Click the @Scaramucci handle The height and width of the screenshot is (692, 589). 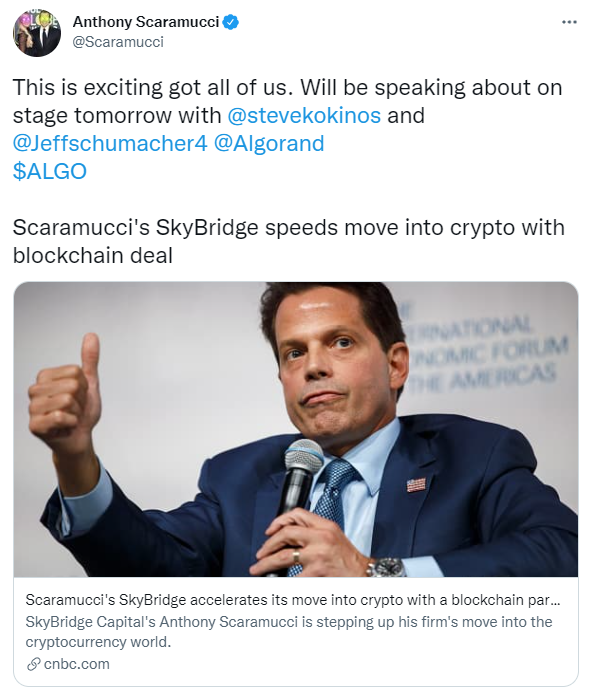118,41
